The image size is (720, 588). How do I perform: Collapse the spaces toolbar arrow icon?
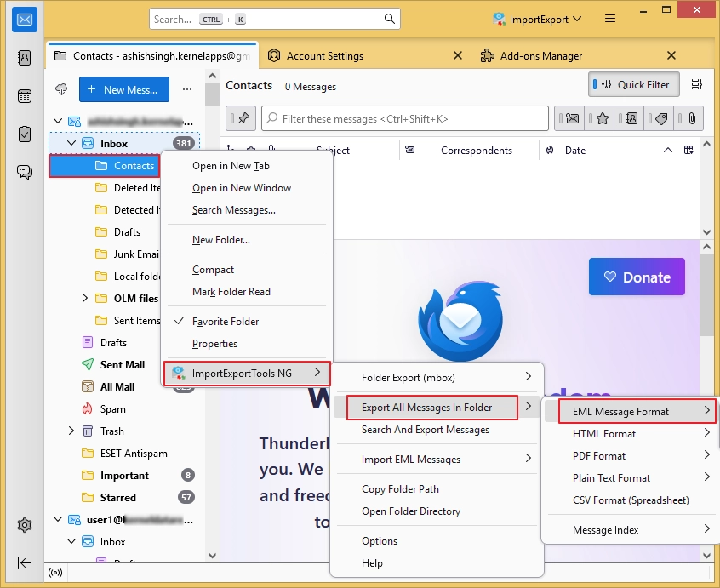coord(24,562)
